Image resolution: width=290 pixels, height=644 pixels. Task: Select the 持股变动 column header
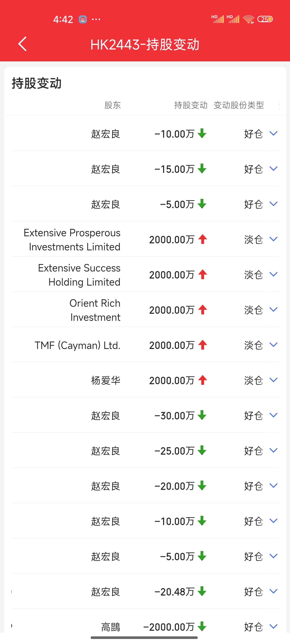191,105
